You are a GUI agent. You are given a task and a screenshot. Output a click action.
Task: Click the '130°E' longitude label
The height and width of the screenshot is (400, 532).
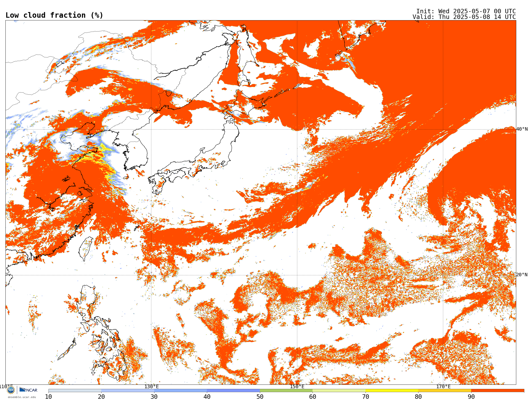coord(151,386)
